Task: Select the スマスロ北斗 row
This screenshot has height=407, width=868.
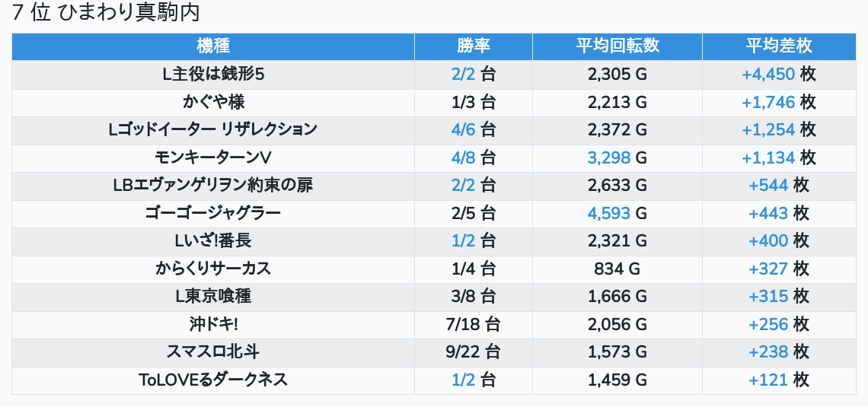Action: pos(213,352)
